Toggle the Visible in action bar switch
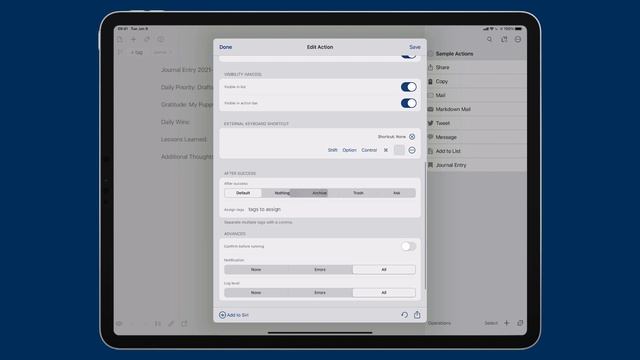Image resolution: width=640 pixels, height=360 pixels. coord(409,103)
